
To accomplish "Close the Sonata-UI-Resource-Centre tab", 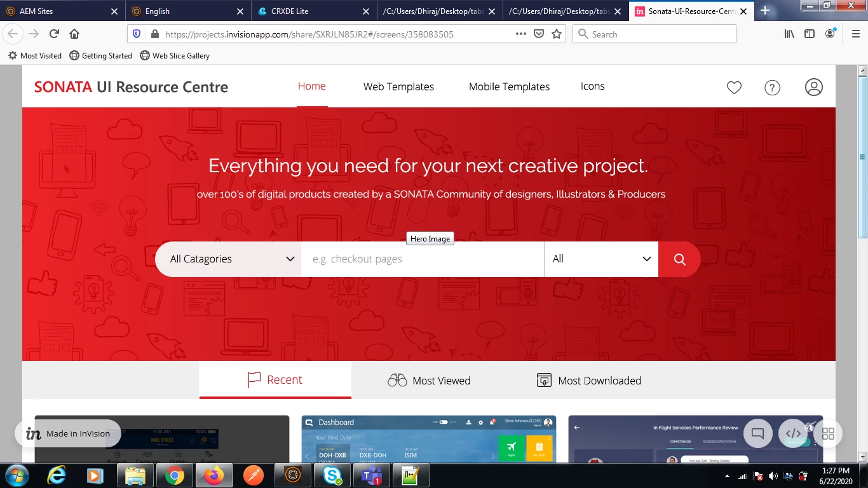I will [x=743, y=11].
